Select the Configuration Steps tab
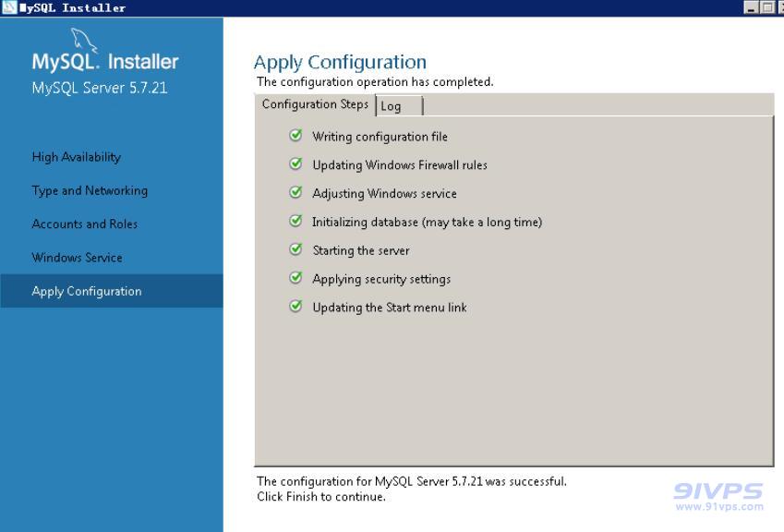Viewport: 784px width, 532px height. point(315,104)
